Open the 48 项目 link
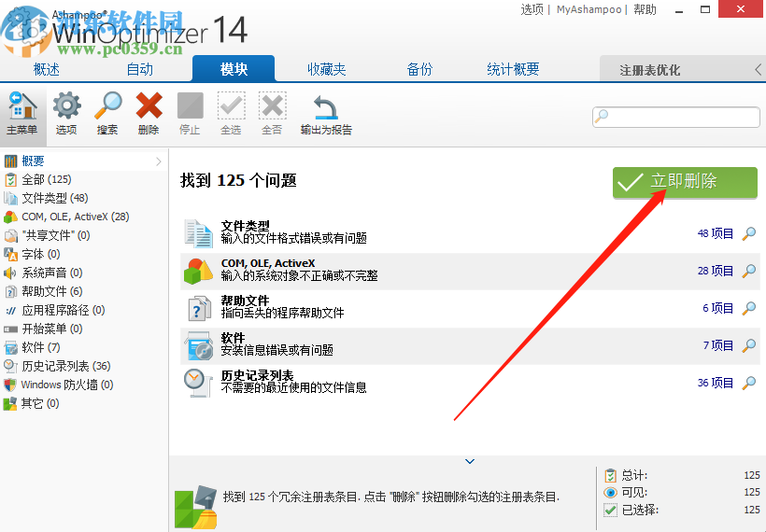Viewport: 766px width, 532px height. pyautogui.click(x=716, y=233)
